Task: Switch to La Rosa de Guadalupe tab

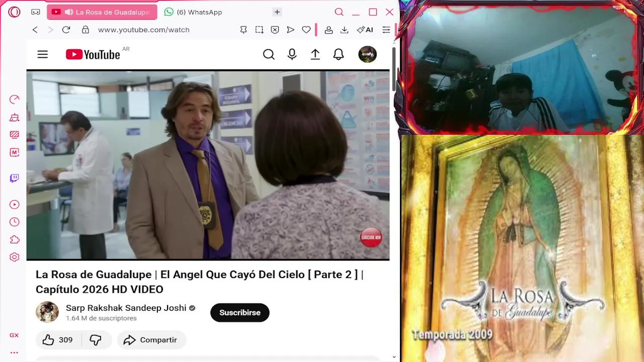Action: (102, 12)
